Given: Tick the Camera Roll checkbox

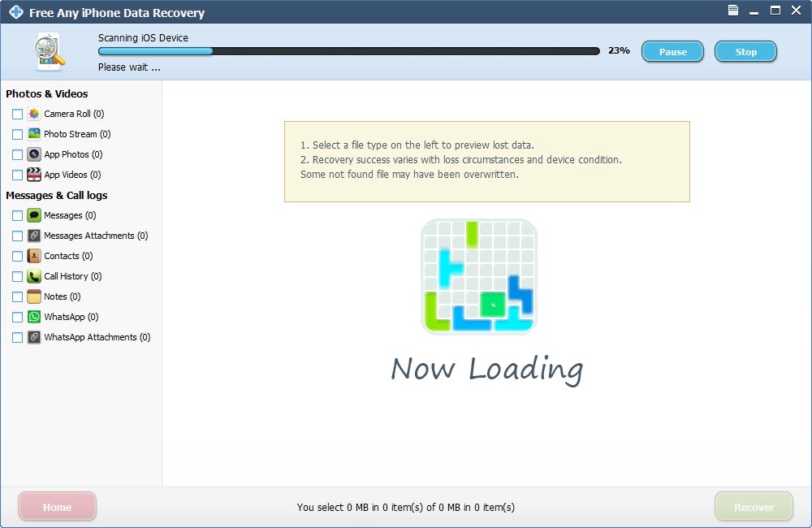Looking at the screenshot, I should (x=18, y=114).
